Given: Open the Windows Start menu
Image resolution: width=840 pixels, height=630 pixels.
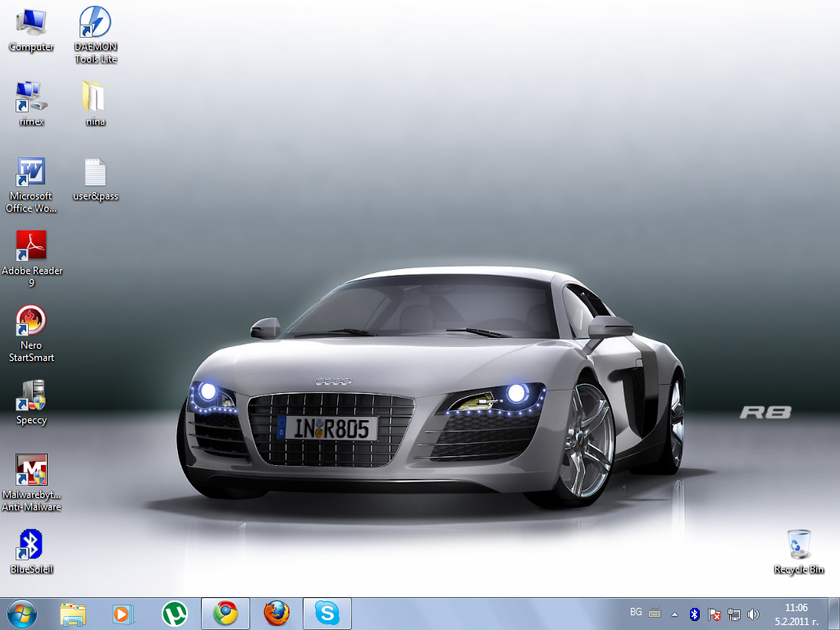Looking at the screenshot, I should click(x=22, y=614).
